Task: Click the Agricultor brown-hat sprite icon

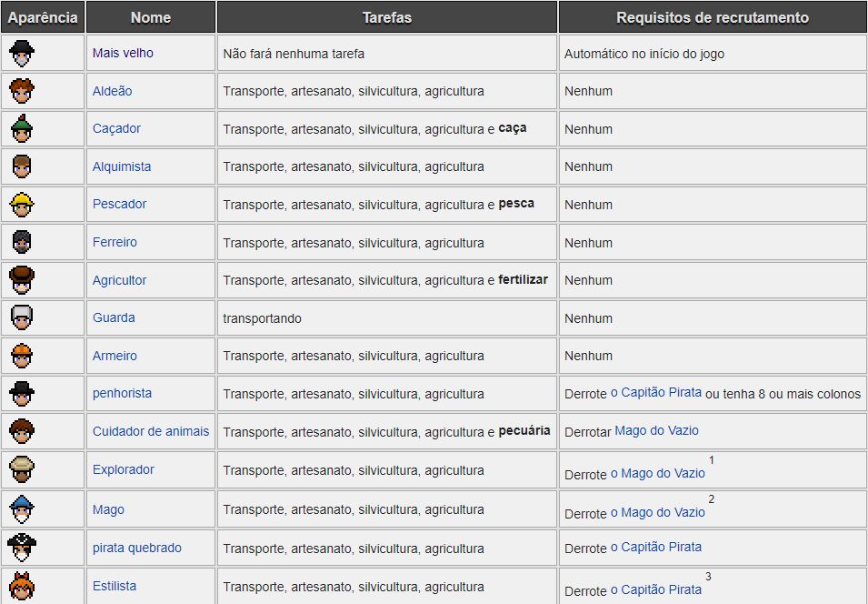Action: pyautogui.click(x=22, y=279)
